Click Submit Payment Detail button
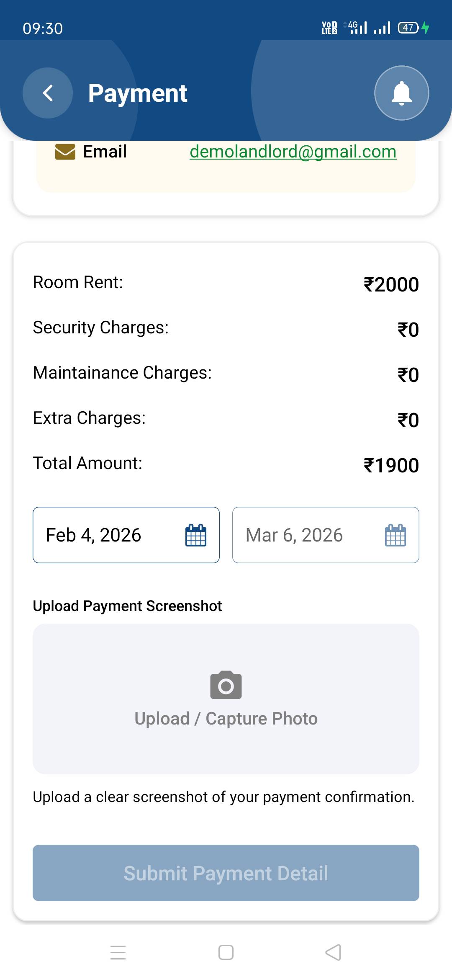 pyautogui.click(x=226, y=873)
